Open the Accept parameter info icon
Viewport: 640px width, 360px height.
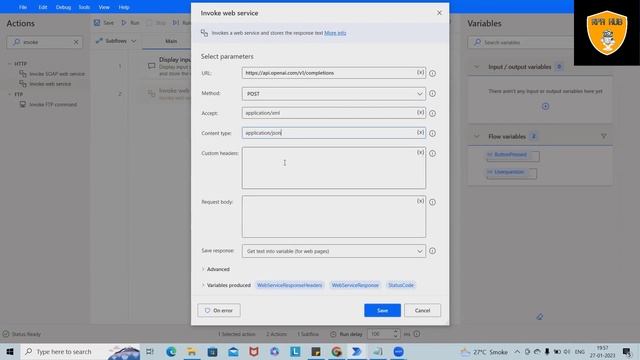[x=432, y=113]
